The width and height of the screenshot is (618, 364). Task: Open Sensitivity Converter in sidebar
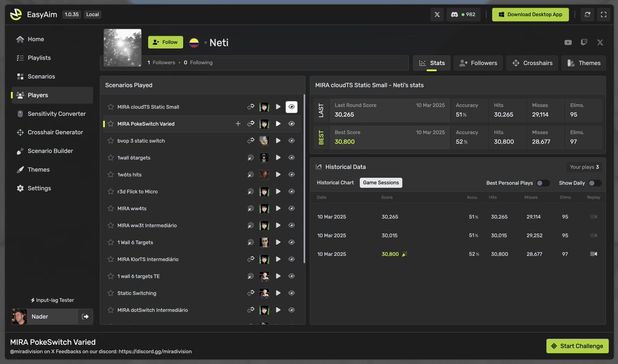click(x=52, y=114)
